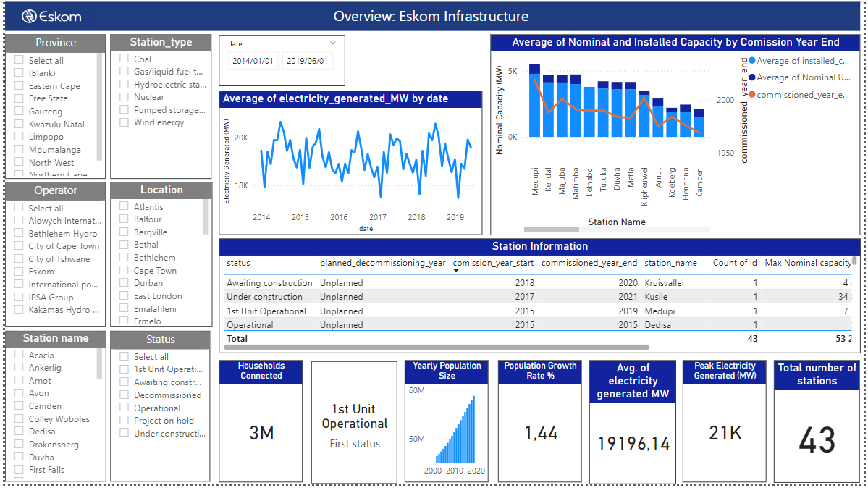This screenshot has height=488, width=868.
Task: Check the Camden station name checkbox
Action: click(20, 406)
